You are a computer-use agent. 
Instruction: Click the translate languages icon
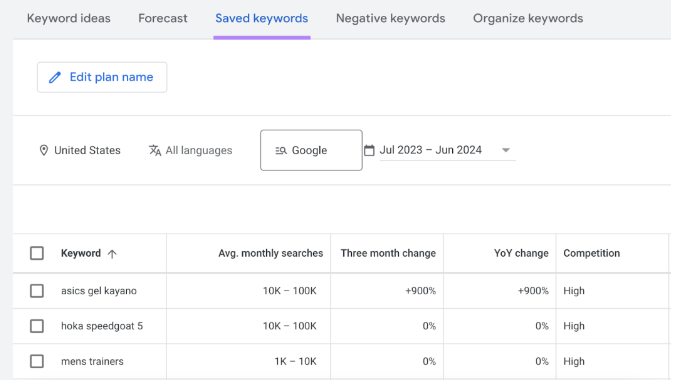[155, 150]
